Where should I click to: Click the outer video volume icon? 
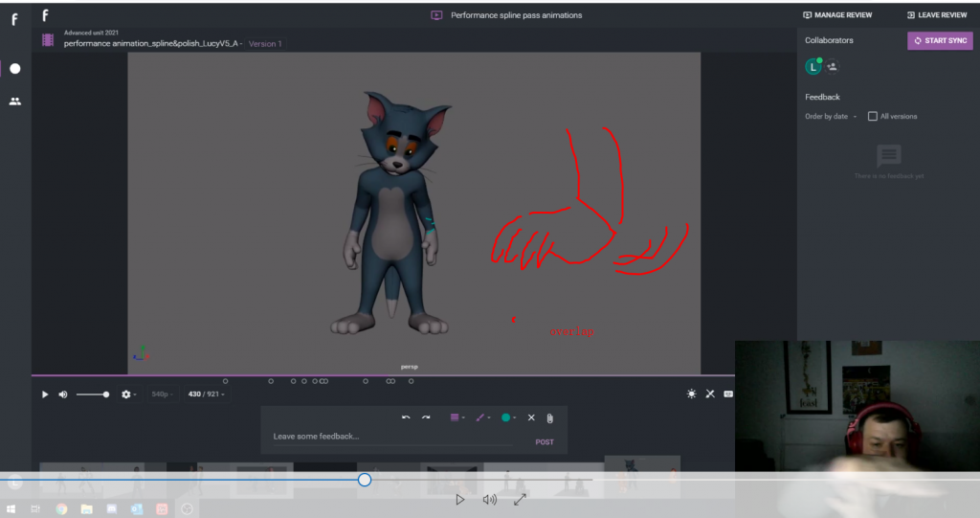(x=490, y=499)
